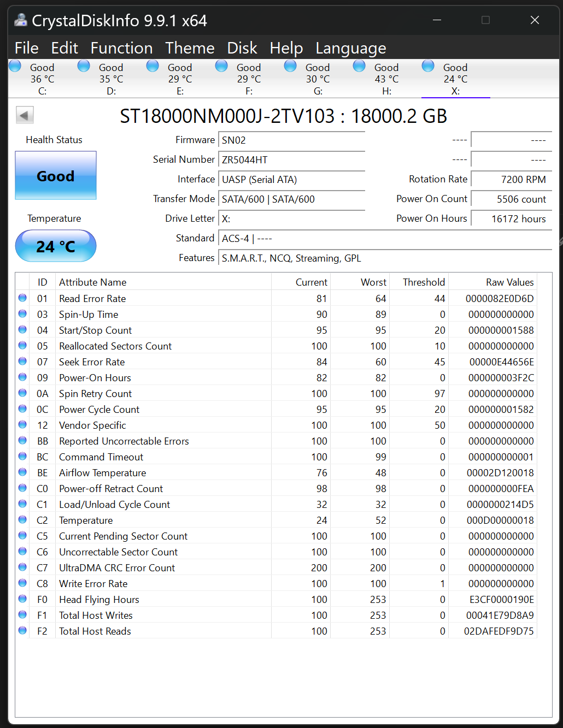Click the Threshold column header
563x728 pixels.
[x=419, y=282]
